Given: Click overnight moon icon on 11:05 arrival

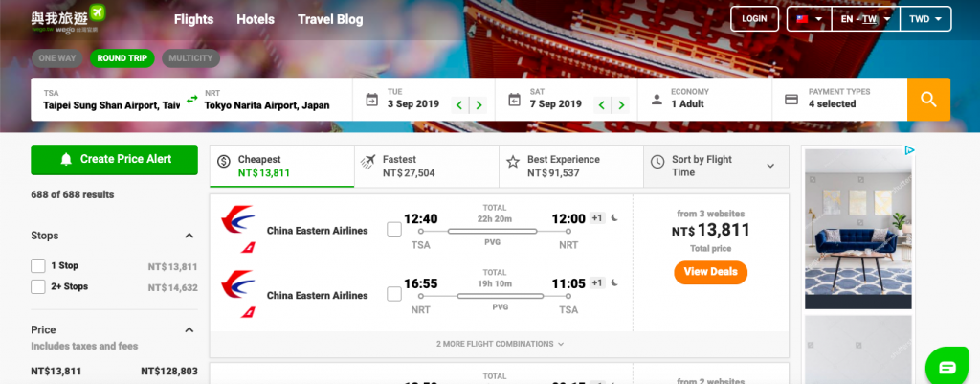Looking at the screenshot, I should pos(615,282).
